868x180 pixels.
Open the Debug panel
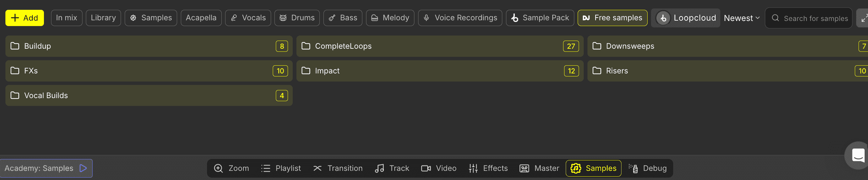click(x=648, y=168)
